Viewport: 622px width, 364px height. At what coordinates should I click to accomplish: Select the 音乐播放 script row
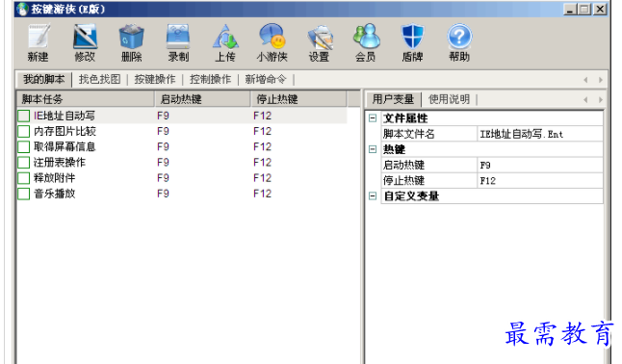click(182, 194)
